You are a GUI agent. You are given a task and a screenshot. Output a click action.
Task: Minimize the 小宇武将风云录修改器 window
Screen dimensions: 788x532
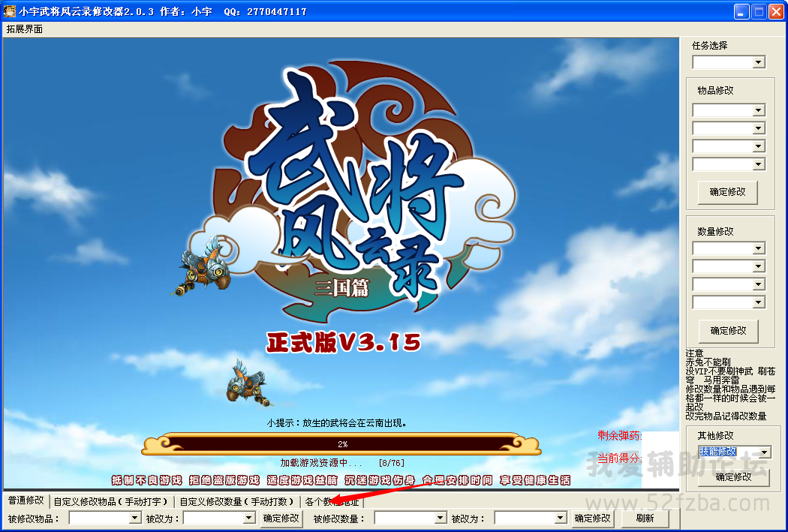click(x=741, y=11)
